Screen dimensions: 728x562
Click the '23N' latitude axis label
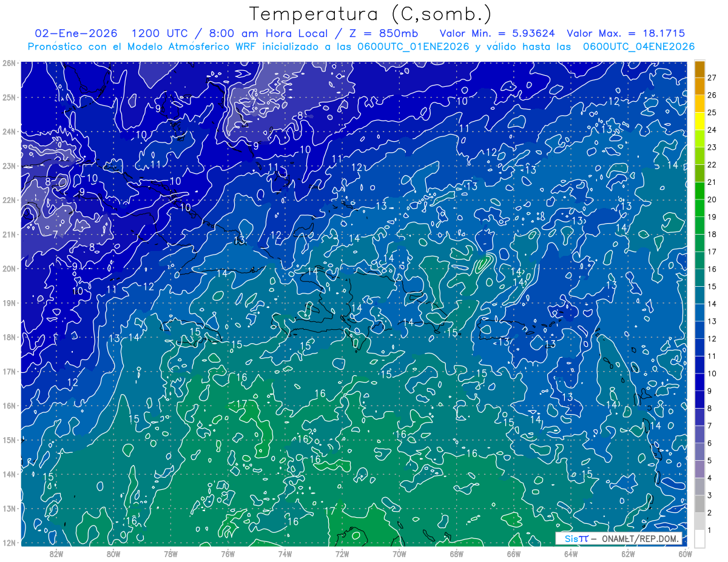8,166
